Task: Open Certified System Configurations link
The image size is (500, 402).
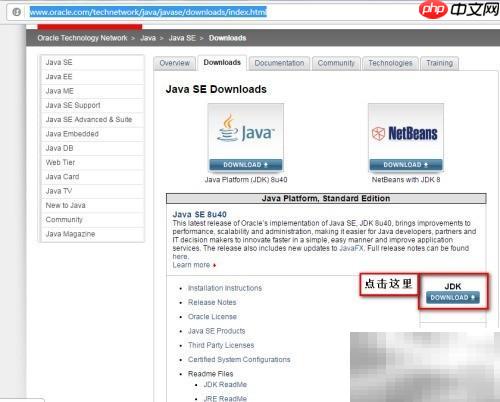Action: 239,360
